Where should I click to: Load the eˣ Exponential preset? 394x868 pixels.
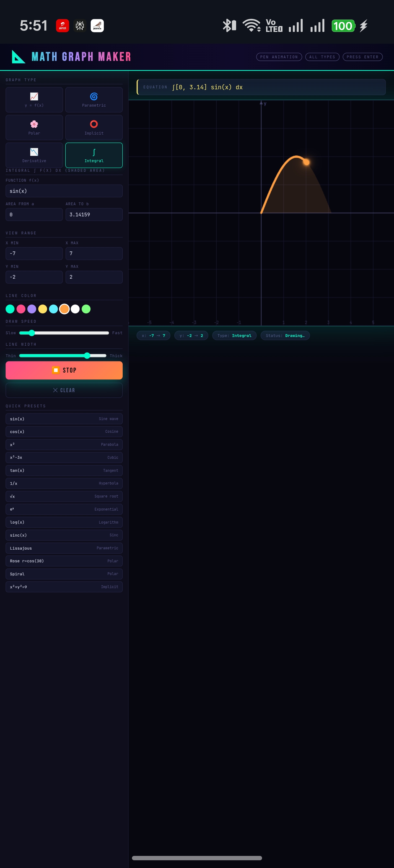pyautogui.click(x=64, y=509)
